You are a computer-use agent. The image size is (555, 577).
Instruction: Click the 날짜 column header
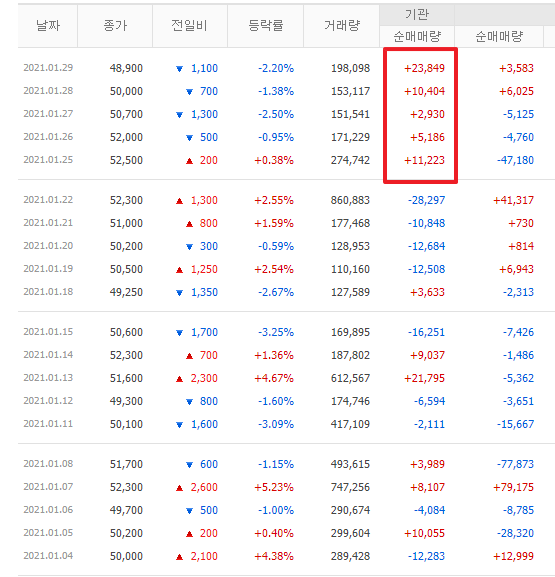coord(48,26)
